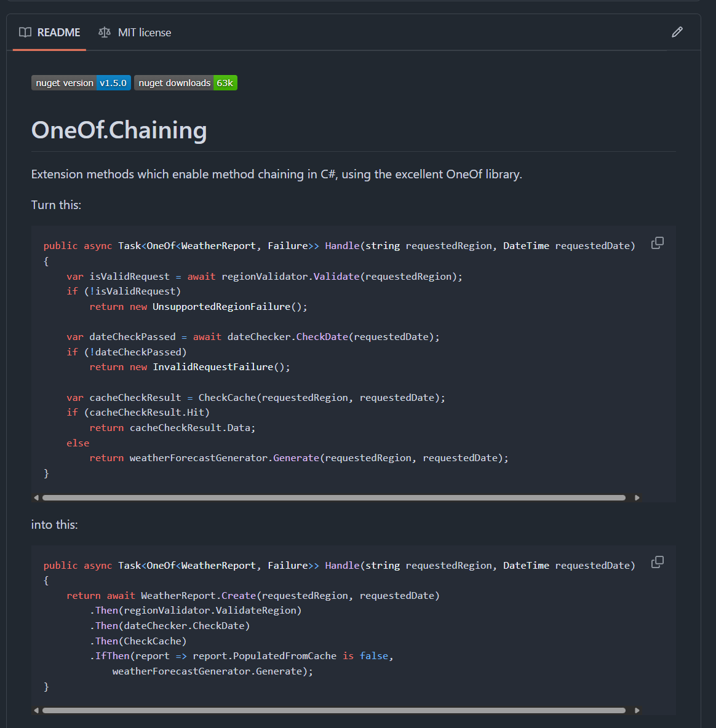Click the text 'into this:'
This screenshot has width=716, height=728.
click(54, 524)
